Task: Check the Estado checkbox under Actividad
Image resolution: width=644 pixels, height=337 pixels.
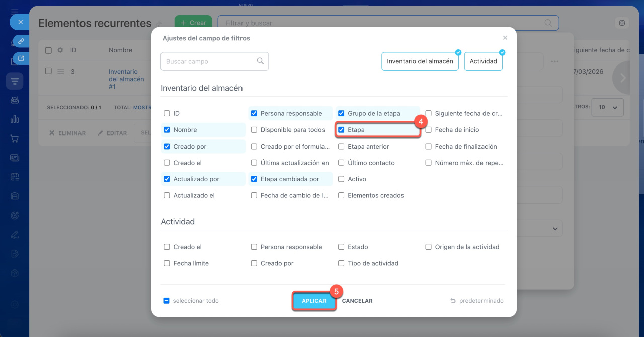Action: 341,247
